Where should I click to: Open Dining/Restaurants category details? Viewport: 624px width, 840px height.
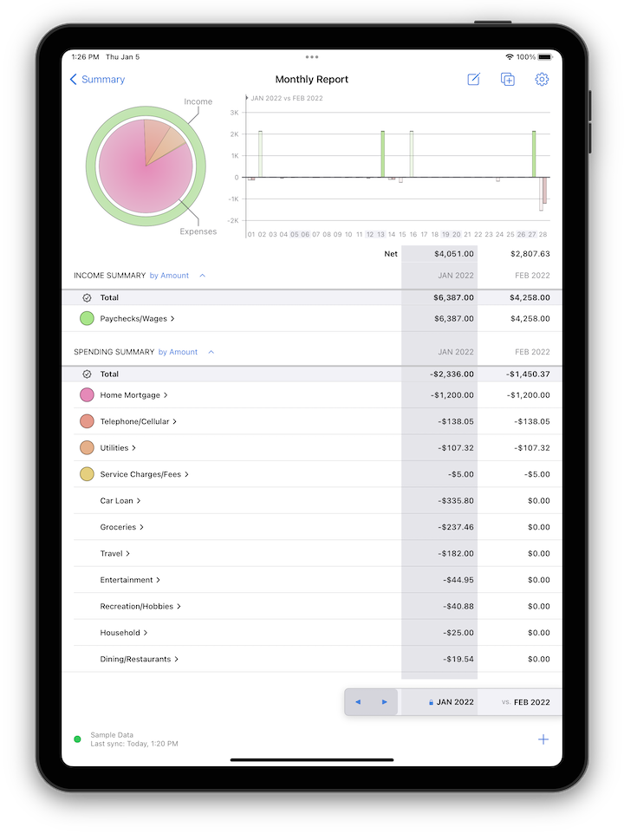coord(140,660)
